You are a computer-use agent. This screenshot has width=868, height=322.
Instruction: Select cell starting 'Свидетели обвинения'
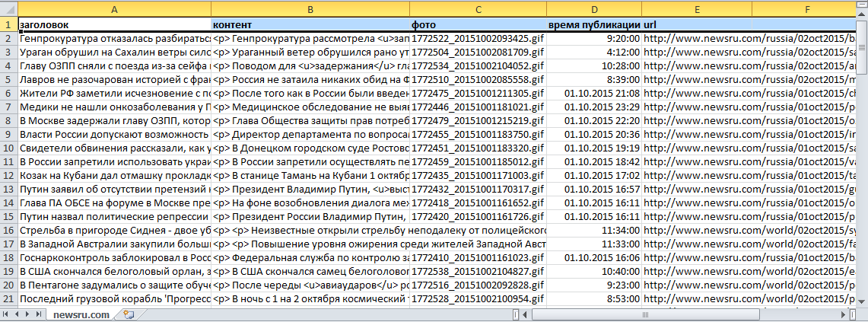pos(115,148)
